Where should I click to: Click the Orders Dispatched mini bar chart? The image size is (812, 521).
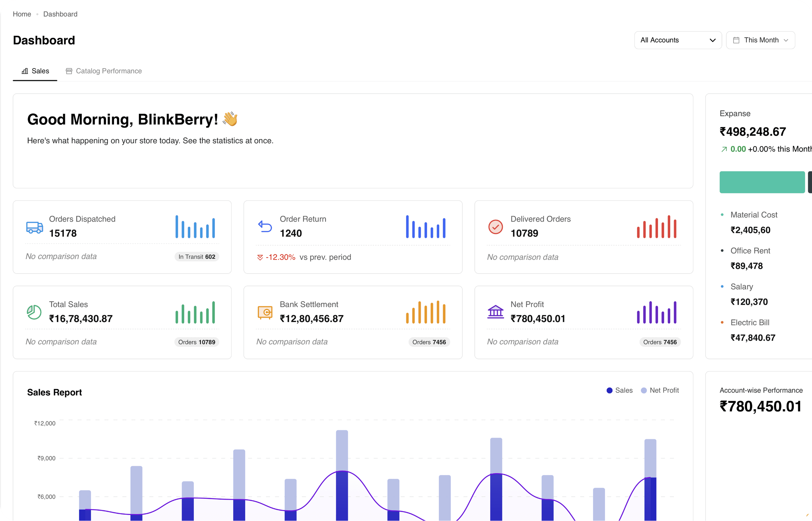(195, 227)
